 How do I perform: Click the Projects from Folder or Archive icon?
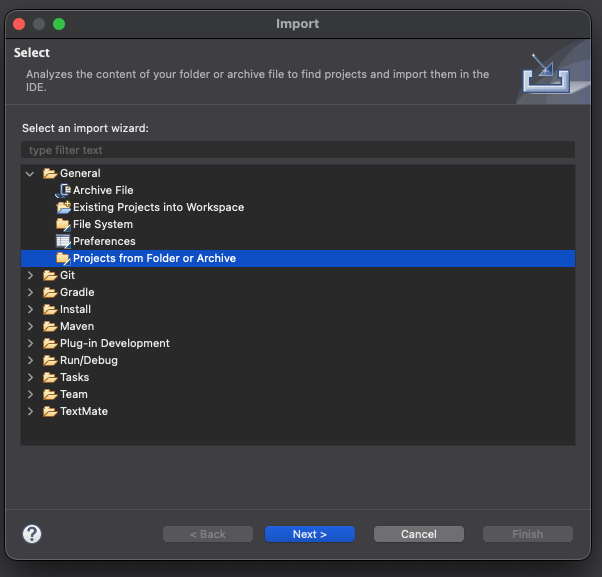pos(63,258)
